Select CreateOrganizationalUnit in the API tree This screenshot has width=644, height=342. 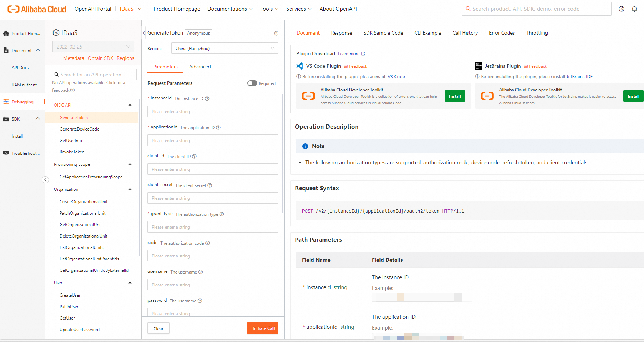pyautogui.click(x=84, y=202)
